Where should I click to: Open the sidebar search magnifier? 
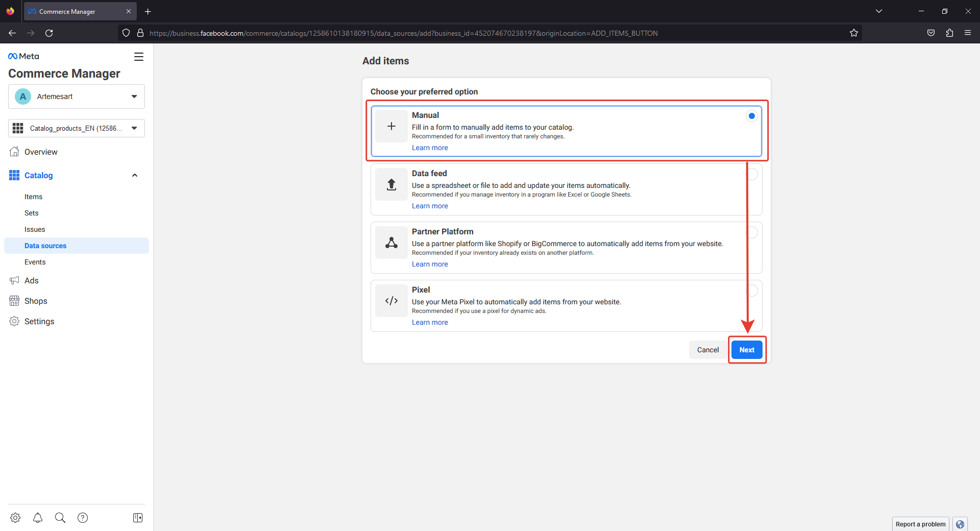point(60,518)
